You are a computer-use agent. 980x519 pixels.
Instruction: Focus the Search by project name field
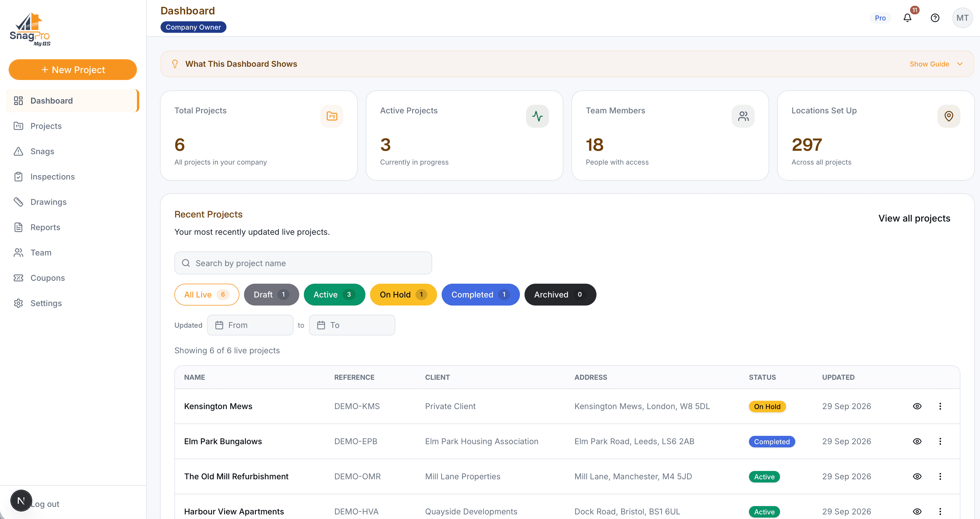point(303,263)
